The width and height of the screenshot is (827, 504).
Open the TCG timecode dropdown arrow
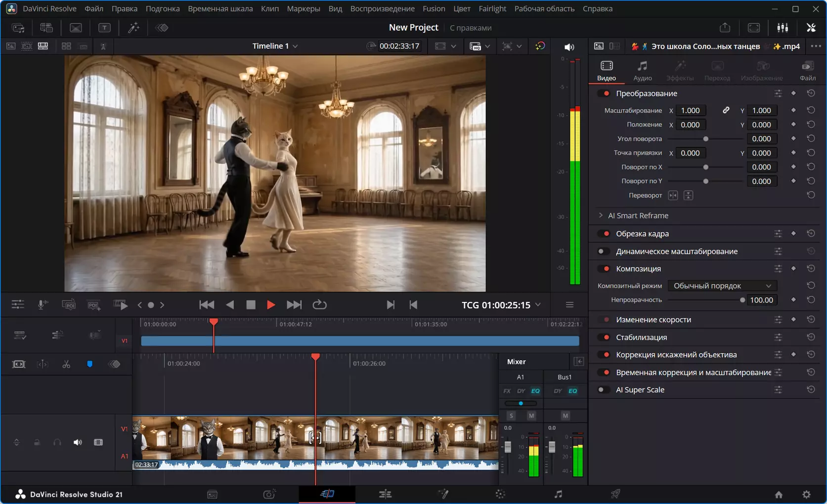click(538, 305)
